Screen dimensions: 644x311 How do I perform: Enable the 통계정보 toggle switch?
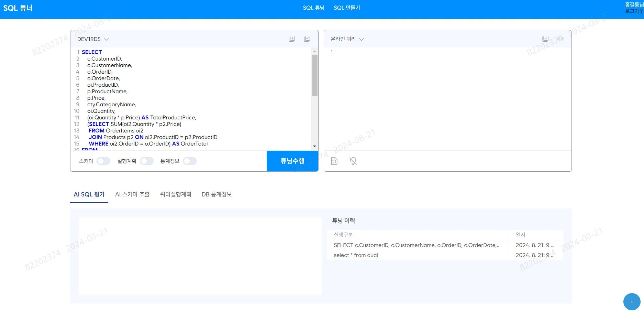(x=189, y=161)
